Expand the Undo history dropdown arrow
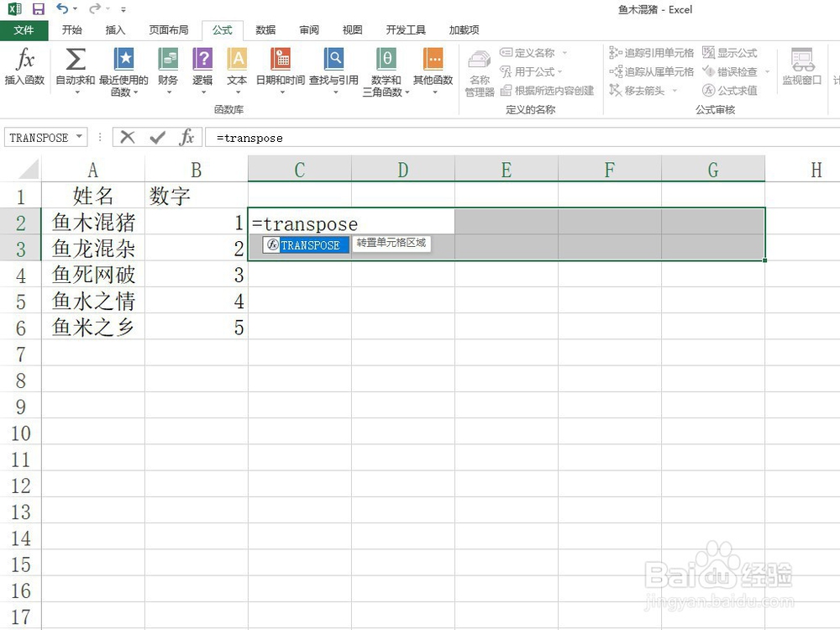Image resolution: width=840 pixels, height=630 pixels. click(x=75, y=9)
